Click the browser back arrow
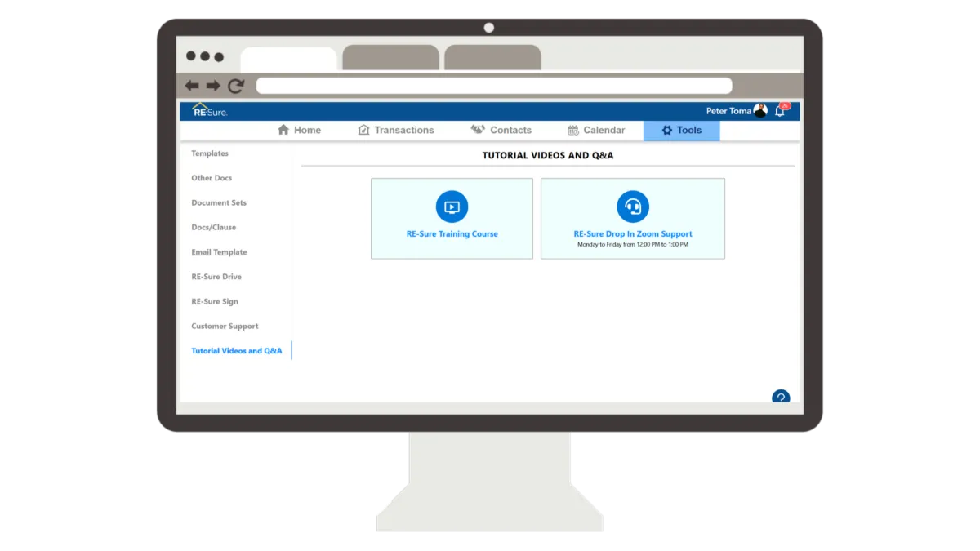The height and width of the screenshot is (551, 980). click(x=192, y=86)
